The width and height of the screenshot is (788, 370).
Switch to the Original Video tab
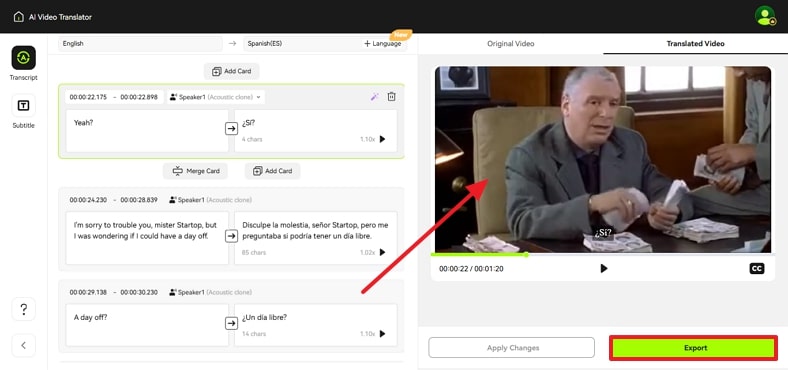(511, 44)
